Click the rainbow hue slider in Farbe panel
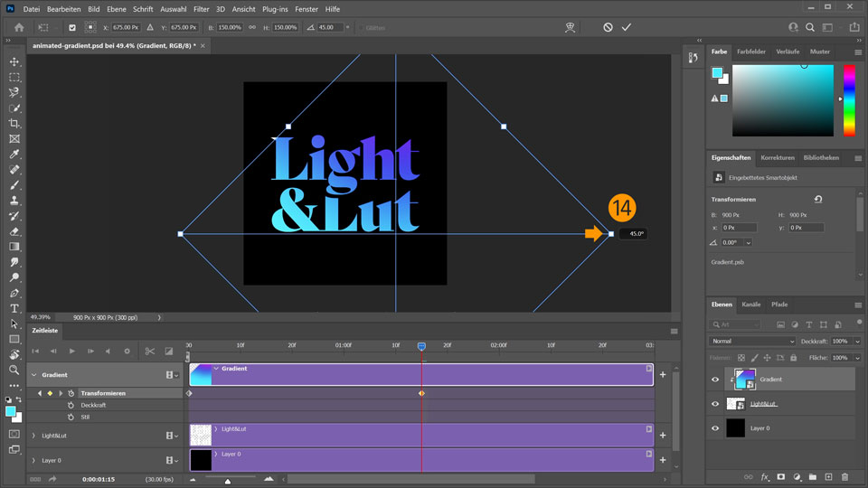 click(x=849, y=99)
